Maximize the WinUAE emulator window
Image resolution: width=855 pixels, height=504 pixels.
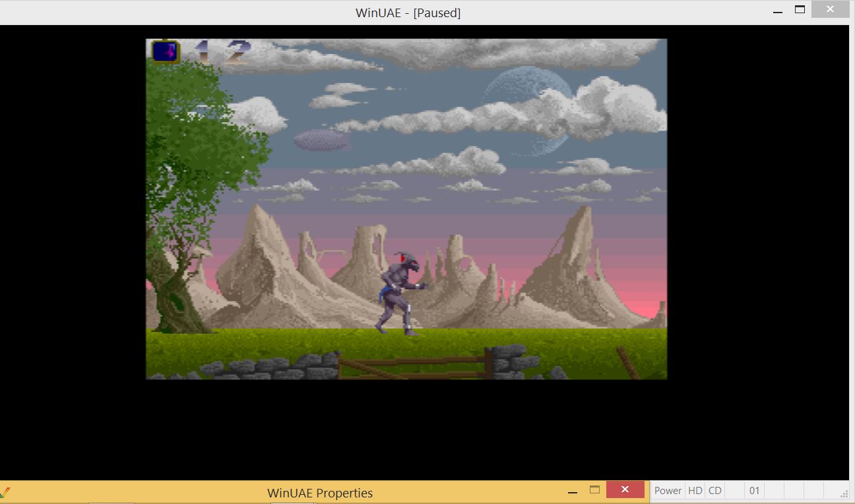pos(800,10)
